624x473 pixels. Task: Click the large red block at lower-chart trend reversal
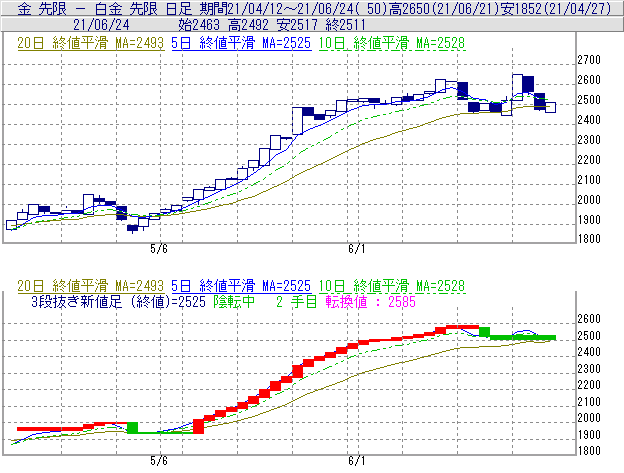click(x=198, y=426)
